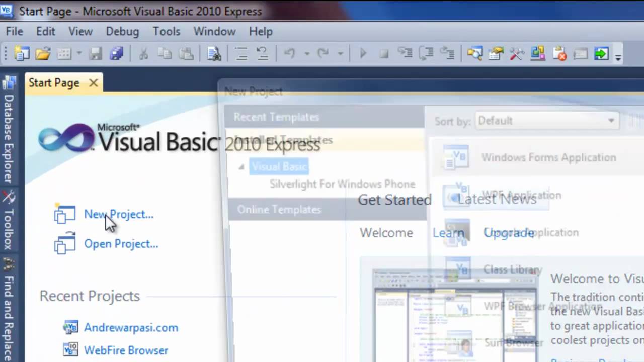Click the Save All icon
This screenshot has width=644, height=362.
(x=116, y=53)
